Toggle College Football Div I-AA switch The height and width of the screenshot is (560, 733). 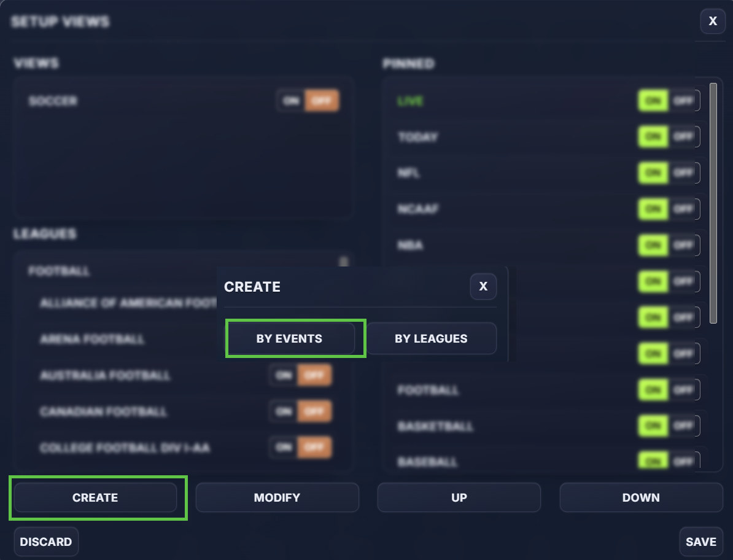click(301, 448)
